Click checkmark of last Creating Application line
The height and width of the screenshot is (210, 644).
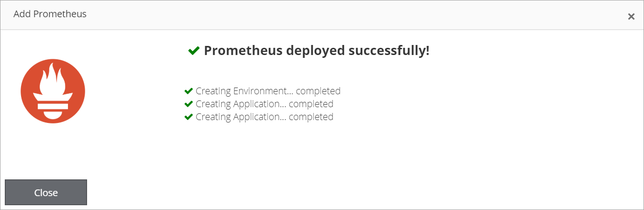(x=189, y=117)
